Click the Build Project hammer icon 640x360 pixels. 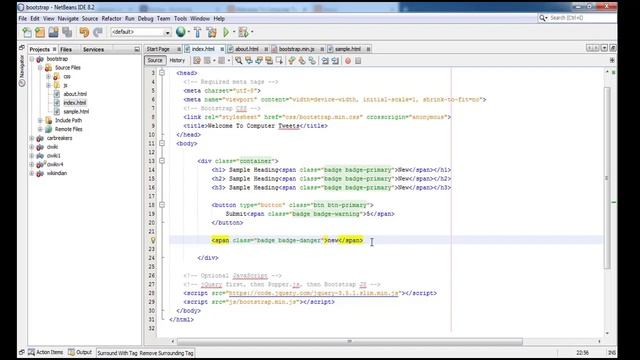(x=198, y=32)
